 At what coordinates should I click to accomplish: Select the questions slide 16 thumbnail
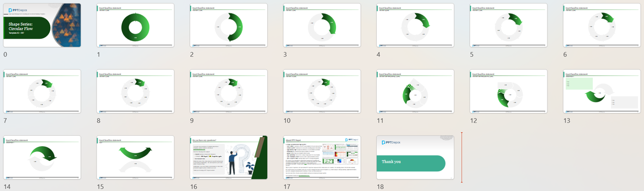[229, 157]
